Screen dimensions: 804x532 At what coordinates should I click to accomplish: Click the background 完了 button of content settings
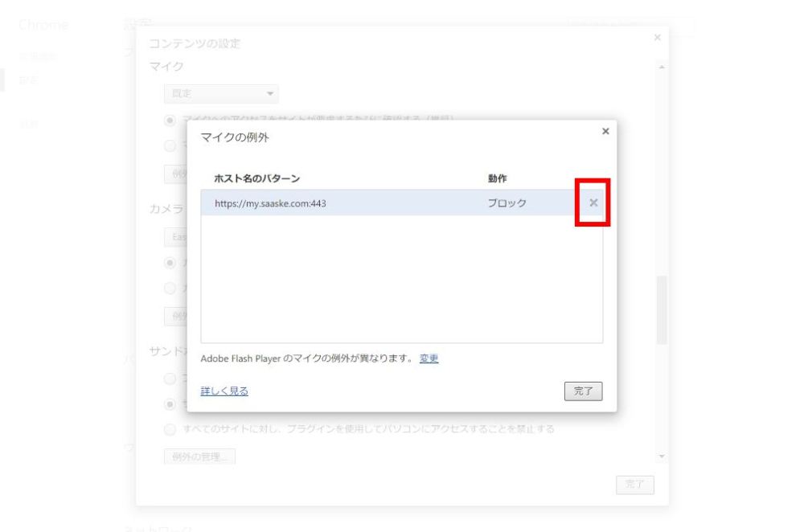coord(635,485)
